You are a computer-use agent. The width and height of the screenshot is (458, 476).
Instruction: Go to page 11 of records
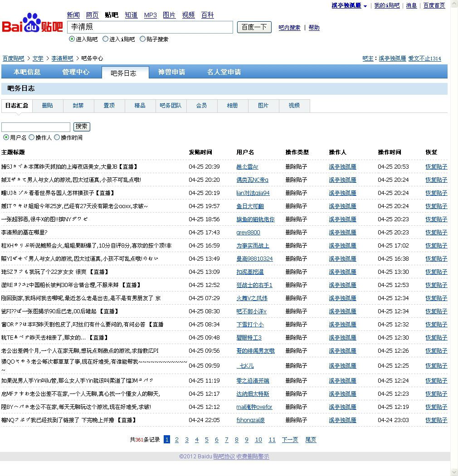(272, 440)
